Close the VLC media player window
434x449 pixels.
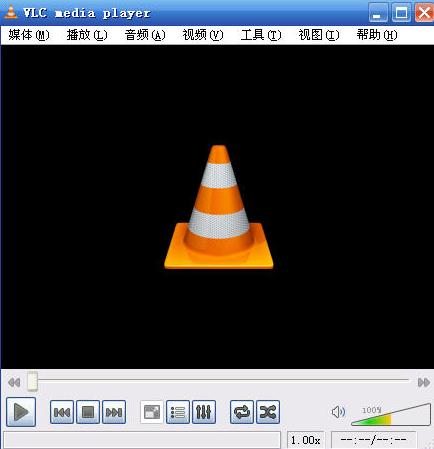(424, 13)
